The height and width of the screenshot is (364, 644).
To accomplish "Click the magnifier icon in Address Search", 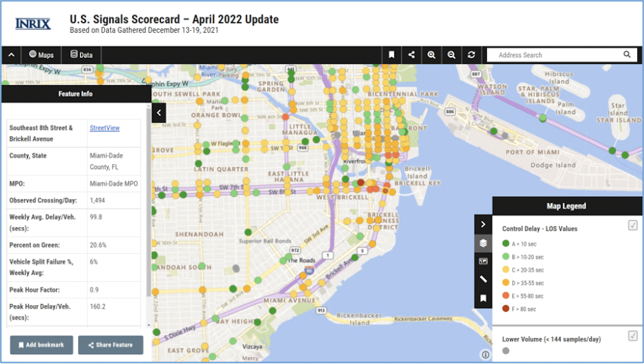I will click(x=627, y=55).
